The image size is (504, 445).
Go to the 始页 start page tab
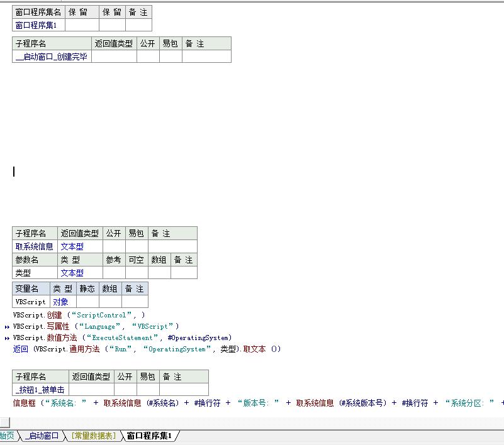point(7,436)
